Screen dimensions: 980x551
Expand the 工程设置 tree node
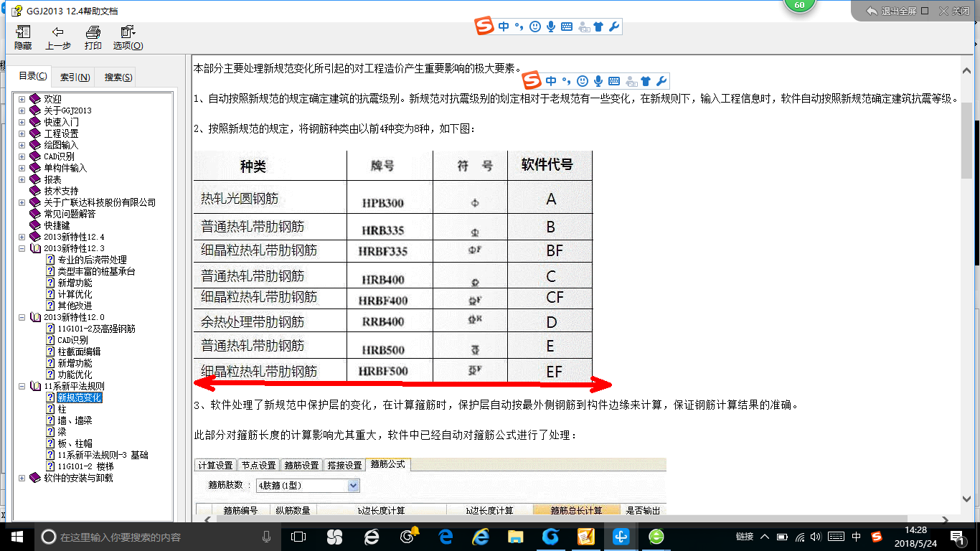pos(22,133)
